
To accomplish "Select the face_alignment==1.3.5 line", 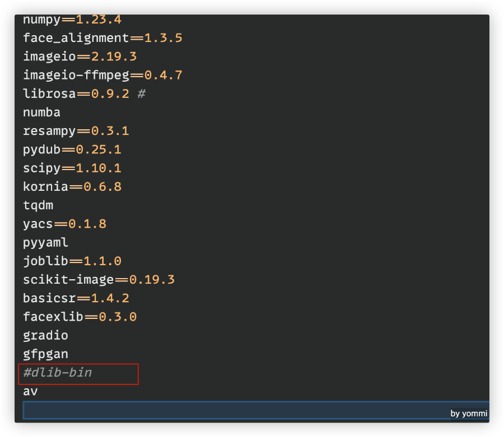I will click(x=102, y=38).
